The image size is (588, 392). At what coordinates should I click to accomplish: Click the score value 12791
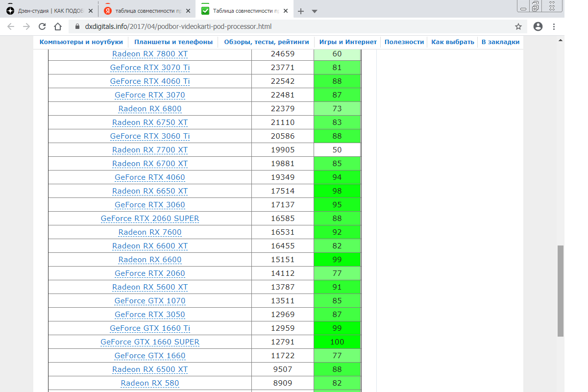point(283,342)
